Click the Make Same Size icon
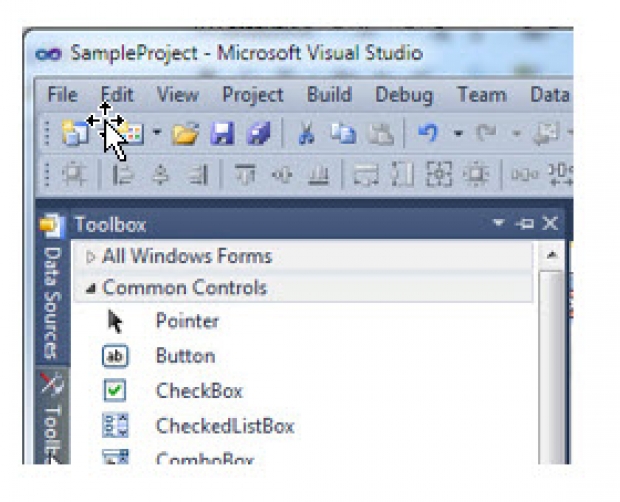620x502 pixels. (x=439, y=174)
